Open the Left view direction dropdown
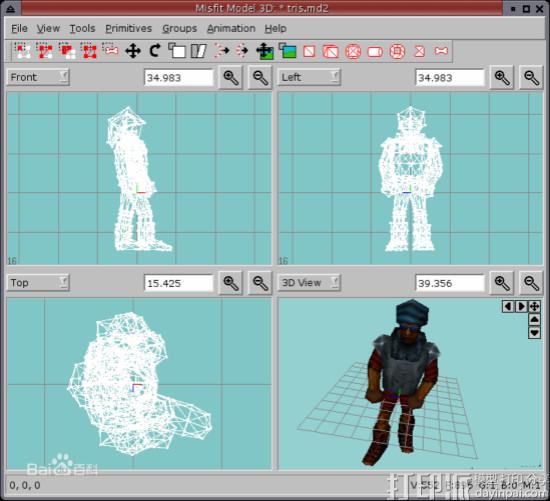The width and height of the screenshot is (550, 501). 309,77
